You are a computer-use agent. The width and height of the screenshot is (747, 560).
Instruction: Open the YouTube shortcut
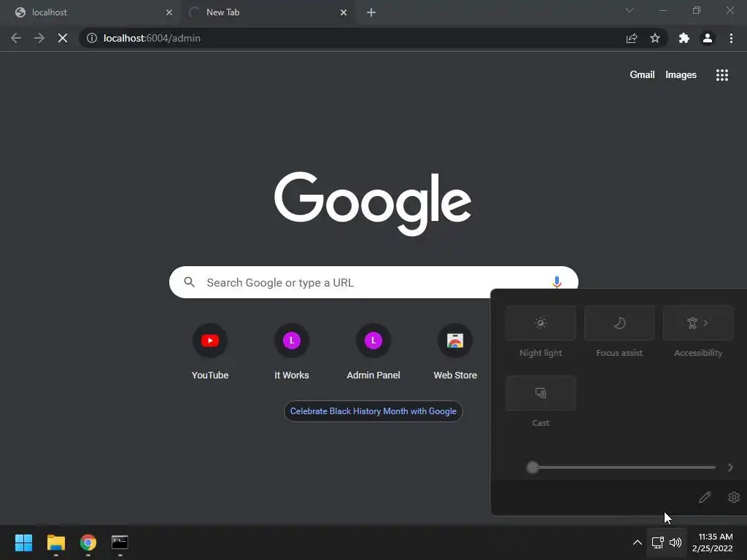point(210,351)
